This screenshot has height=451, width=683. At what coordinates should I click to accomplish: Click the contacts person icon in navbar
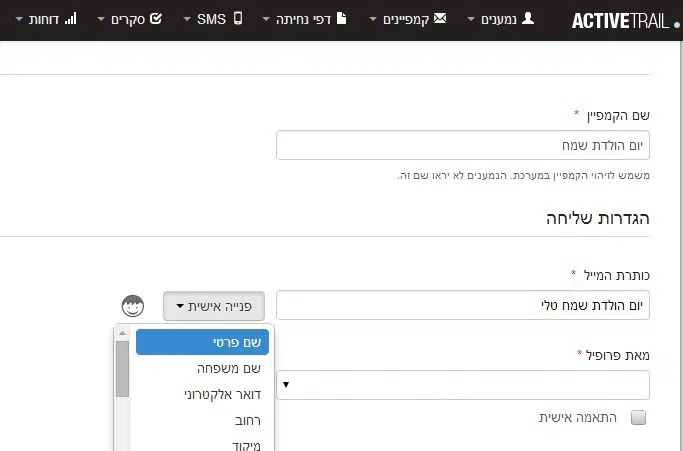528,18
